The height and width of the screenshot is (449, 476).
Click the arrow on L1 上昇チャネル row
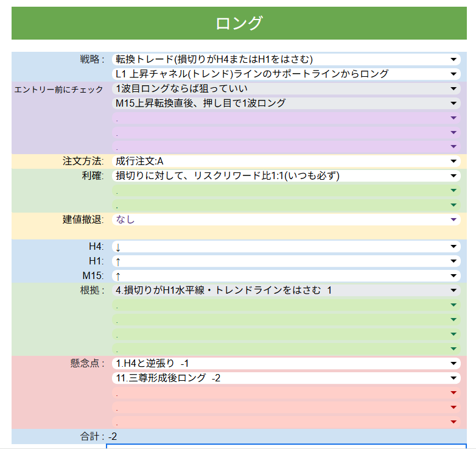click(x=453, y=74)
